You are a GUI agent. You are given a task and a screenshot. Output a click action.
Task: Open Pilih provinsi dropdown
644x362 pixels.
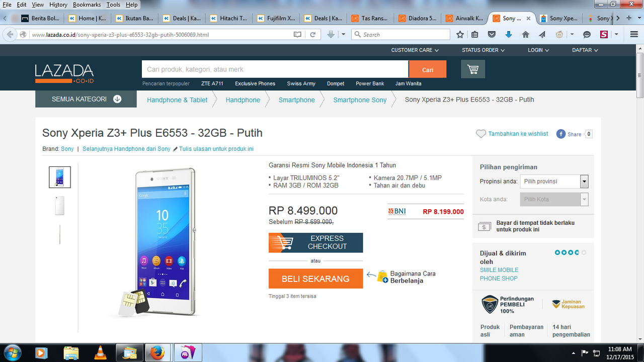coord(554,182)
